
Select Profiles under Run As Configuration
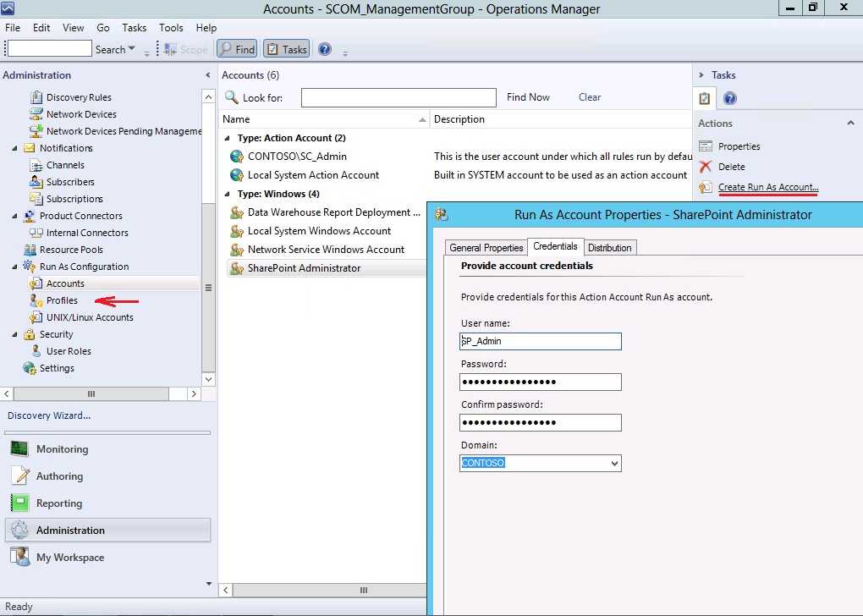[62, 300]
